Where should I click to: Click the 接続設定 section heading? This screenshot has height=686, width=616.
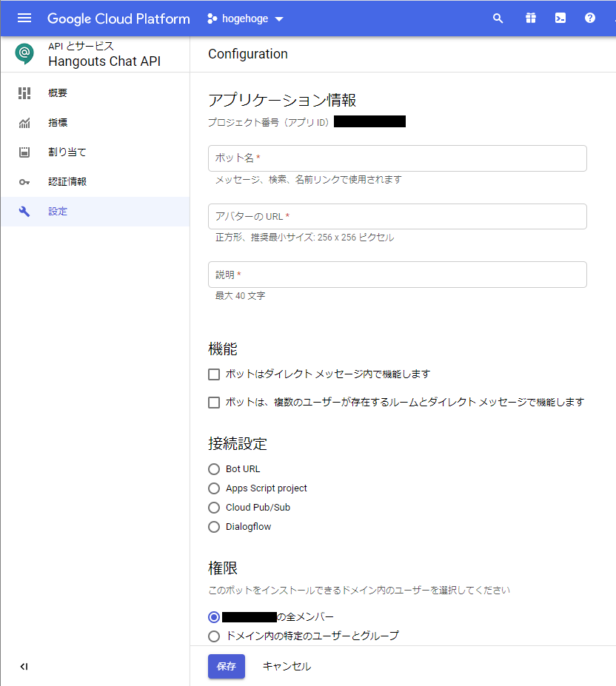click(x=238, y=443)
